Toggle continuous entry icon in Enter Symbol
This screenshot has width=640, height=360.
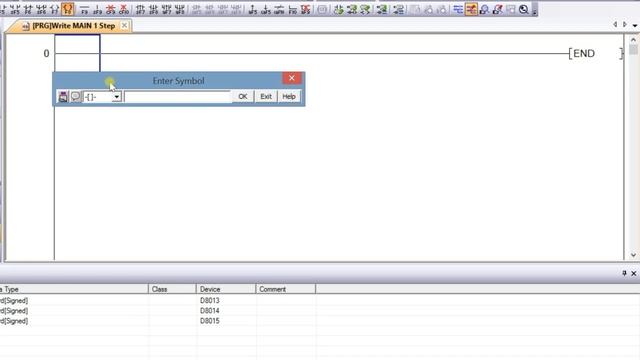[63, 97]
